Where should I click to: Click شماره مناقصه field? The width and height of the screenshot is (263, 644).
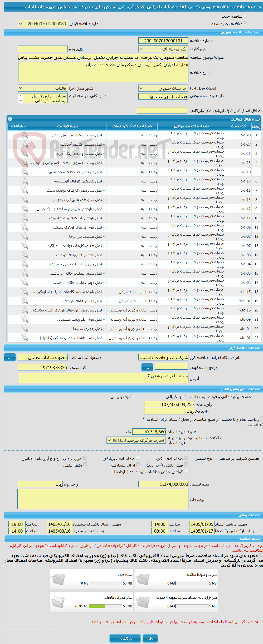tap(163, 41)
